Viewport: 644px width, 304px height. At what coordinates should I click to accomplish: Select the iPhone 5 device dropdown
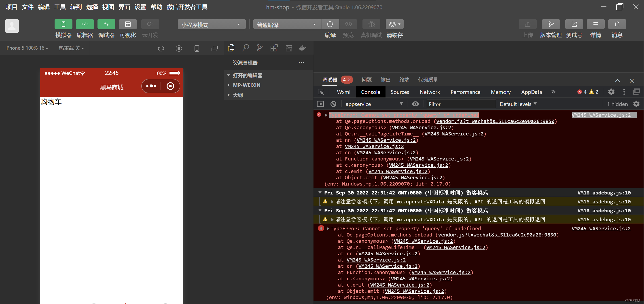[27, 48]
